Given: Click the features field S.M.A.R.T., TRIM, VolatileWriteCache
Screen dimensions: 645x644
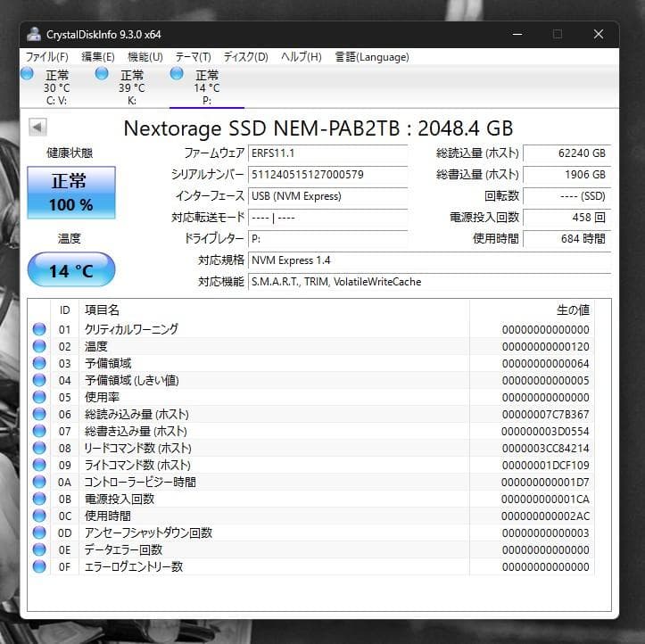Looking at the screenshot, I should click(429, 282).
